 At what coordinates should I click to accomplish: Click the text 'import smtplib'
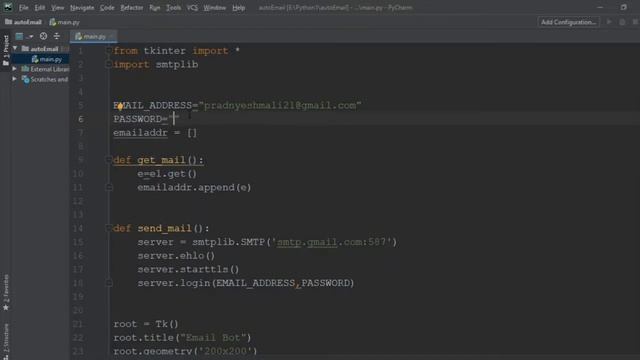[x=156, y=64]
